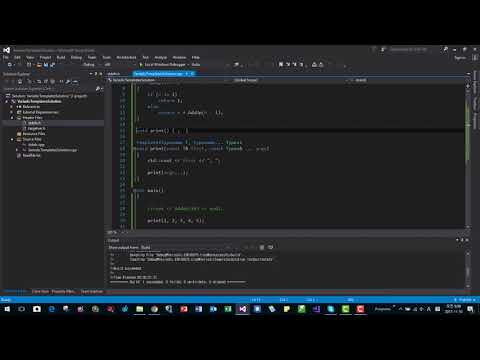Open the Help menu
The height and width of the screenshot is (360, 480).
click(x=196, y=57)
